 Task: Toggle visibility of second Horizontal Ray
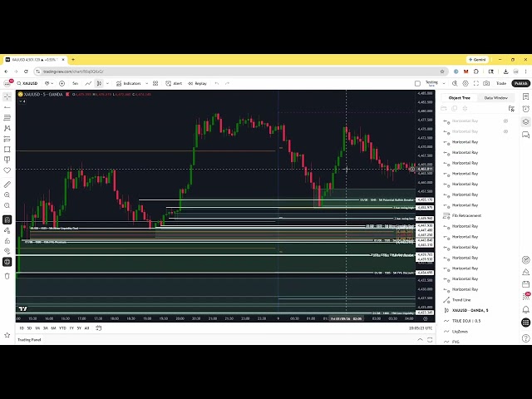[505, 131]
